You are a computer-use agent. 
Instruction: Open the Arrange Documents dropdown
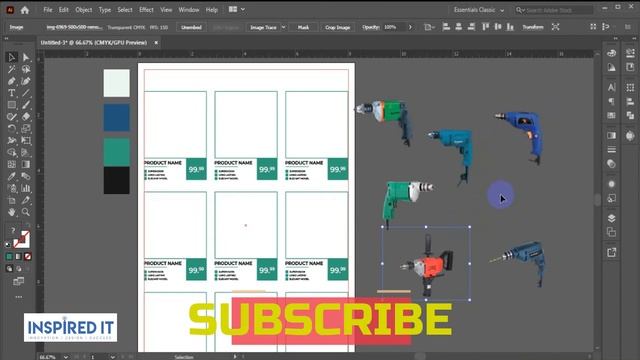pyautogui.click(x=237, y=9)
